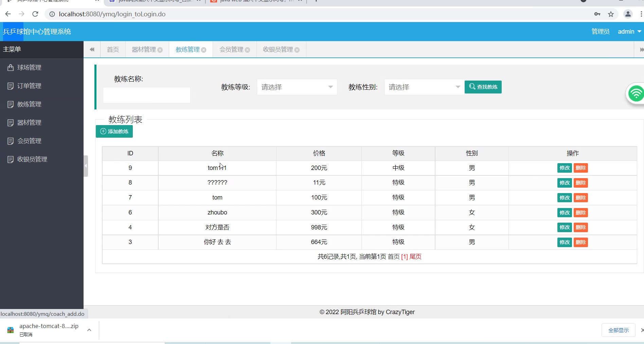Viewport: 644px width, 344px height.
Task: Close the 收银员管理 tab with its x icon
Action: click(x=297, y=50)
